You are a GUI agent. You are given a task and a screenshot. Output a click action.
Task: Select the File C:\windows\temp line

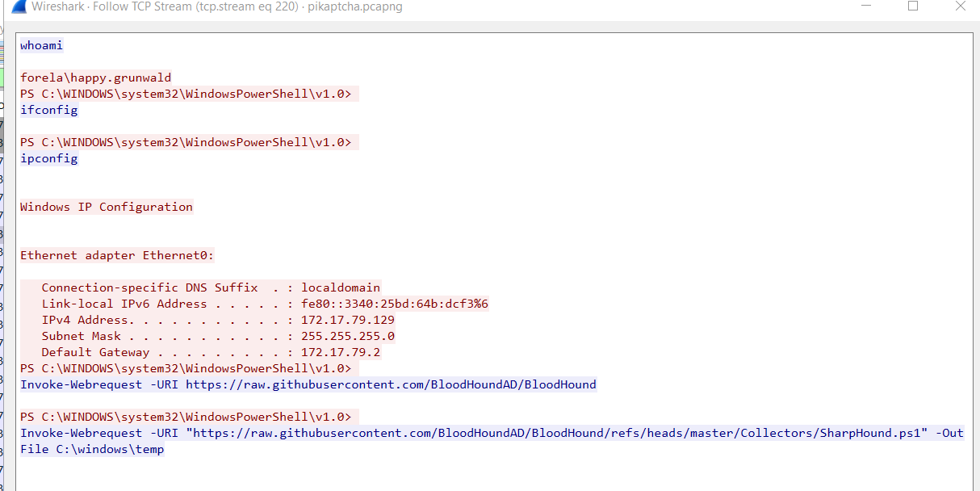click(92, 449)
